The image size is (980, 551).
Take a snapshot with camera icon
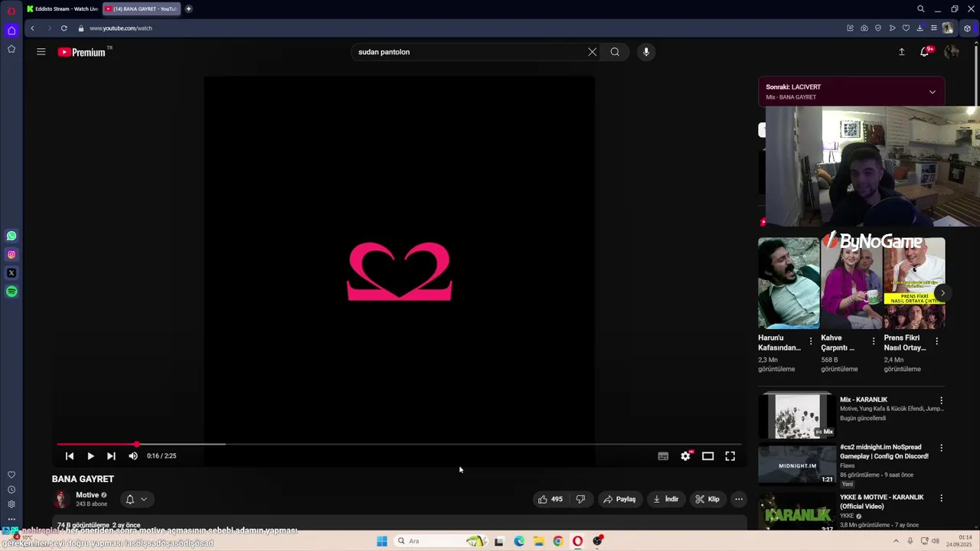(x=864, y=28)
